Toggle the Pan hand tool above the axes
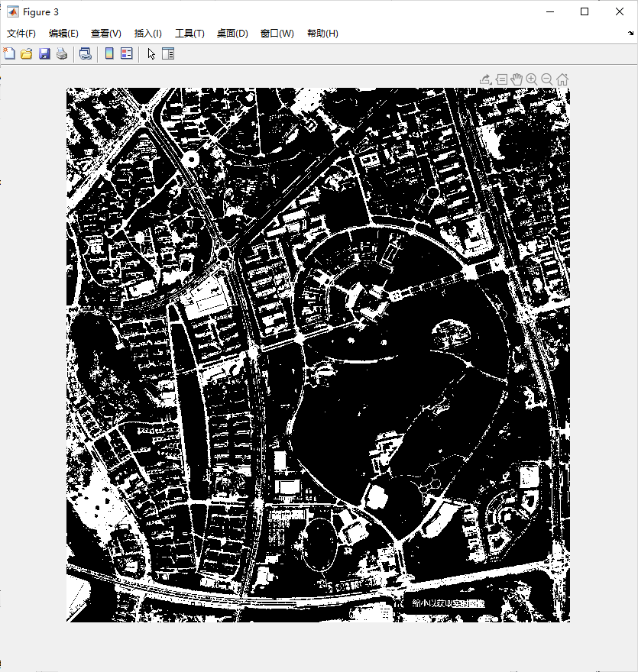The width and height of the screenshot is (638, 672). [517, 79]
